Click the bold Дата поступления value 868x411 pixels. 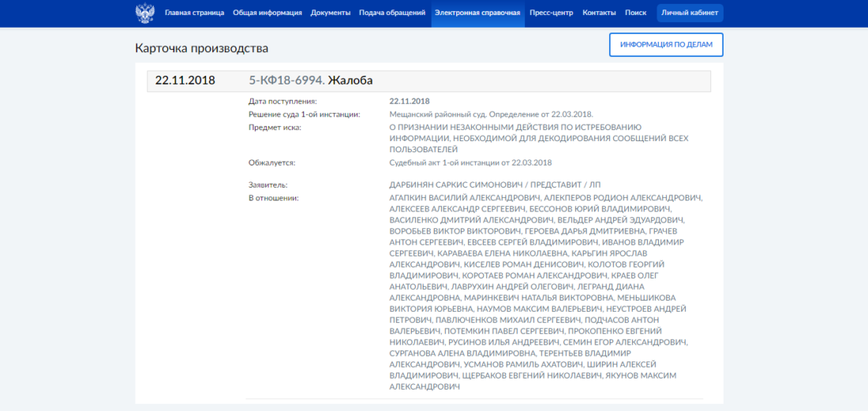[410, 101]
